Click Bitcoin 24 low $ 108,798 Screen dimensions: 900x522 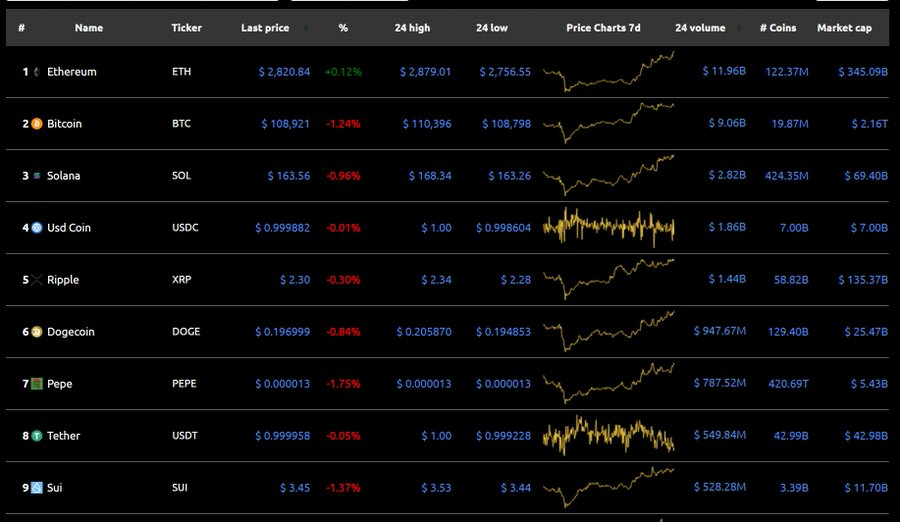pyautogui.click(x=506, y=124)
